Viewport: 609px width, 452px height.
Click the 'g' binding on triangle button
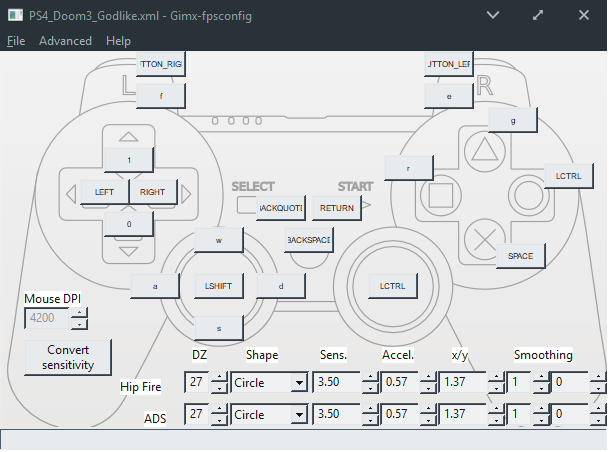(x=513, y=119)
